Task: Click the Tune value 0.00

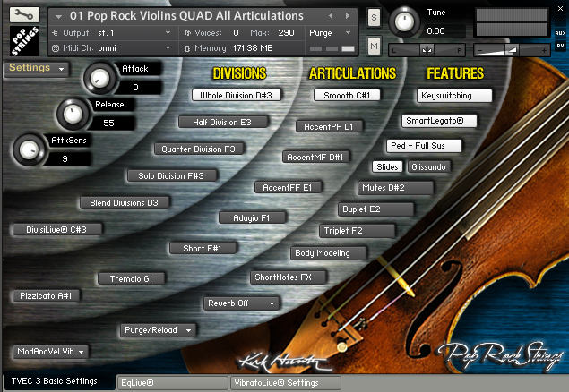Action: (x=435, y=31)
